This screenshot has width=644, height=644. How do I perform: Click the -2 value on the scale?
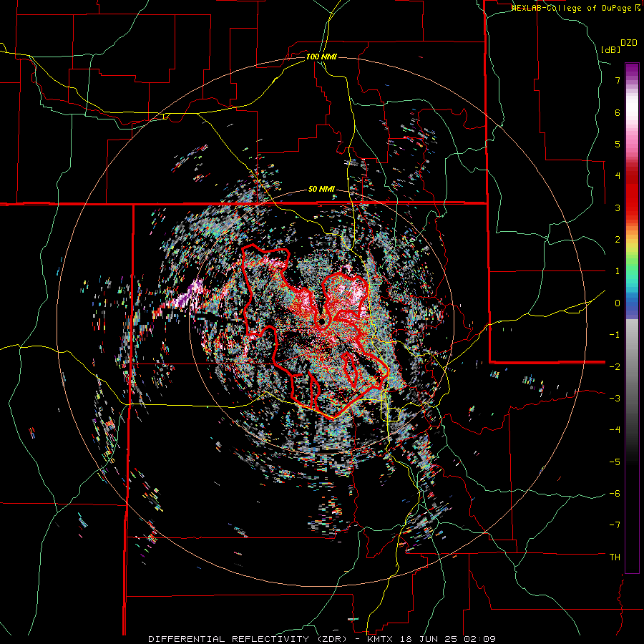(x=615, y=366)
